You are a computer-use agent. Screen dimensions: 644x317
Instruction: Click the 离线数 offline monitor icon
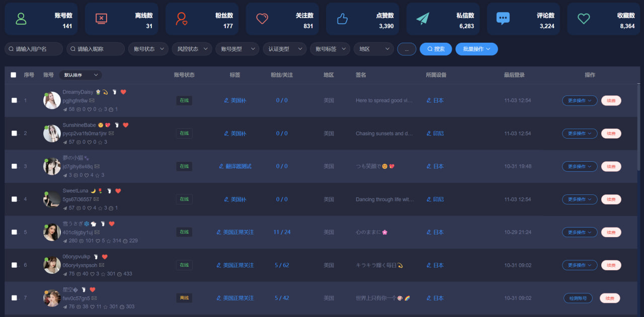(101, 19)
